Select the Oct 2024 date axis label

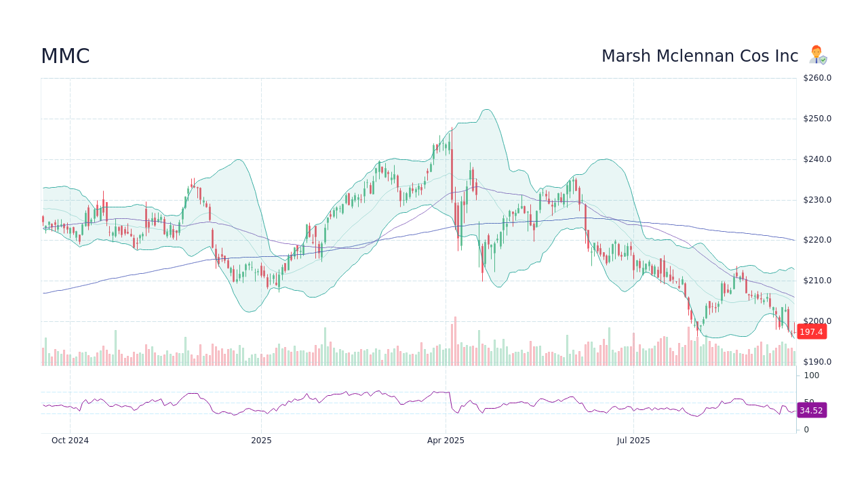coord(71,440)
